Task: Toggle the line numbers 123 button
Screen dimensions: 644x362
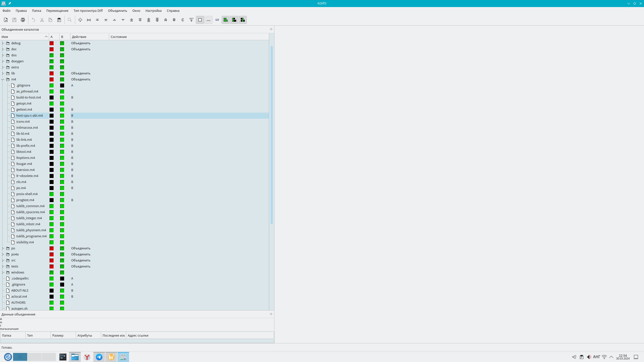Action: [217, 20]
